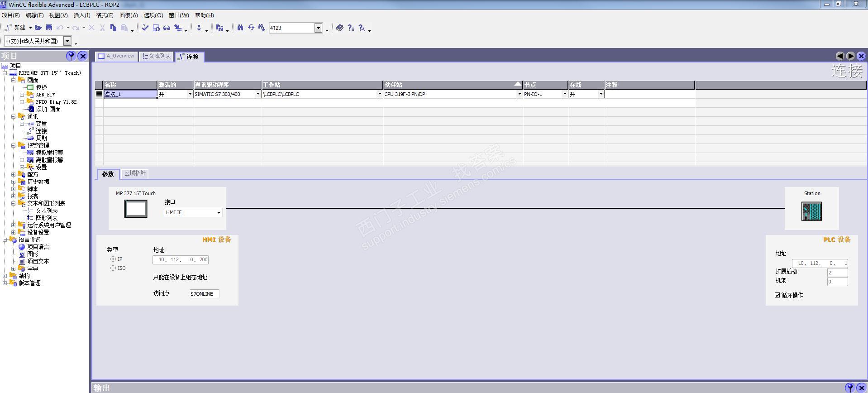Click the MP 377 15" Touch device icon
868x393 pixels.
136,209
